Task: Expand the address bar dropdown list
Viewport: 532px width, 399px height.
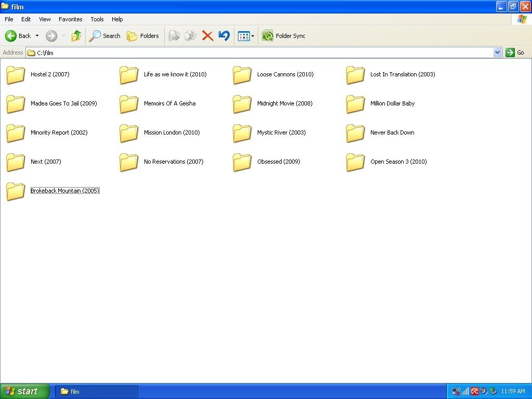Action: tap(497, 52)
